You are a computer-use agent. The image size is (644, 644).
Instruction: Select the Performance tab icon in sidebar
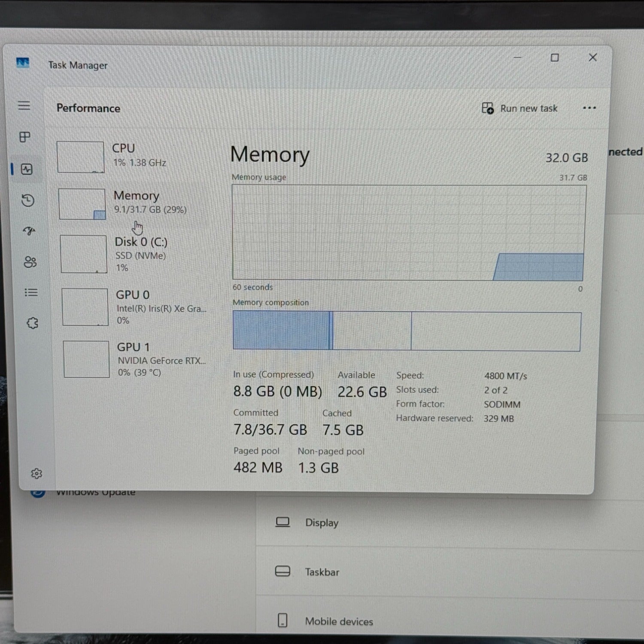[x=27, y=169]
